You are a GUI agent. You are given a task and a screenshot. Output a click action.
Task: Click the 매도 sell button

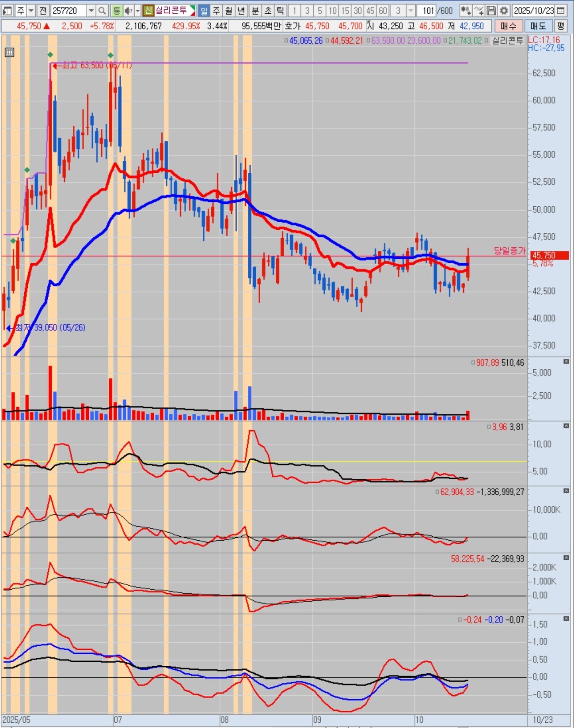(538, 26)
